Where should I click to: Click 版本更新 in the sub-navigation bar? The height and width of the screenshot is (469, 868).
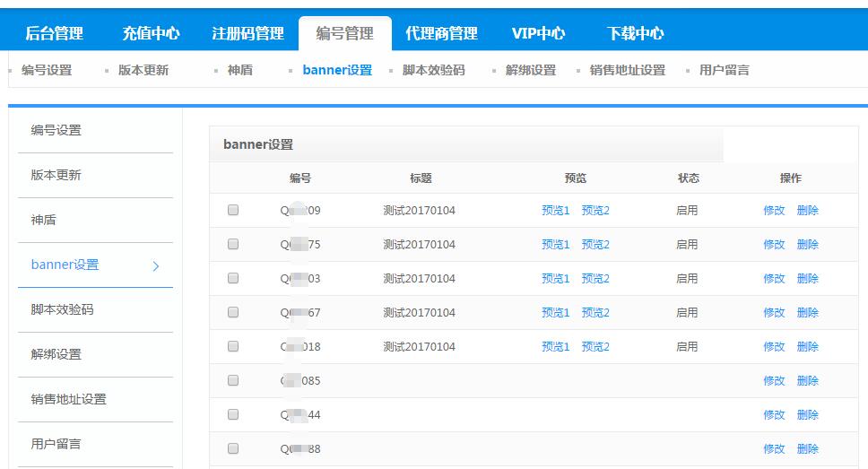pos(143,70)
